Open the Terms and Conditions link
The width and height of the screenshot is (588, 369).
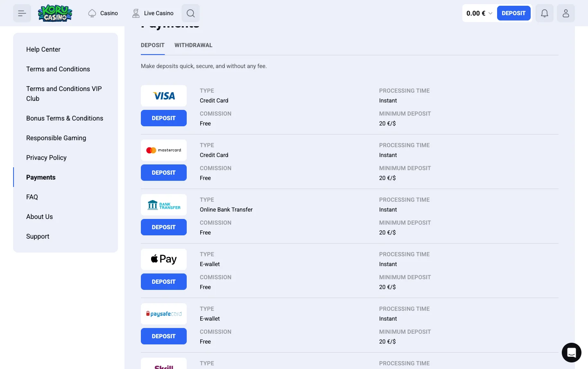58,69
